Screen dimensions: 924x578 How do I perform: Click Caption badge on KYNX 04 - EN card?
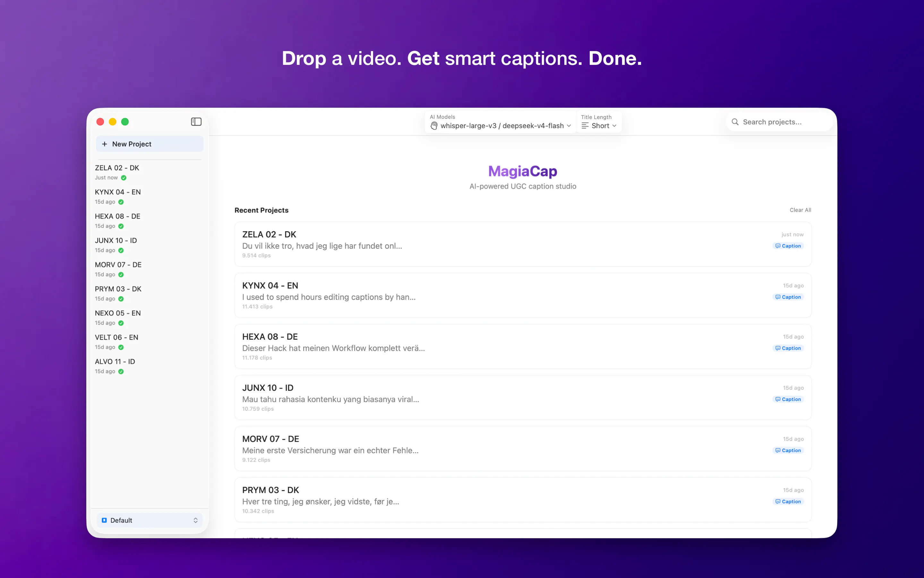coord(788,297)
